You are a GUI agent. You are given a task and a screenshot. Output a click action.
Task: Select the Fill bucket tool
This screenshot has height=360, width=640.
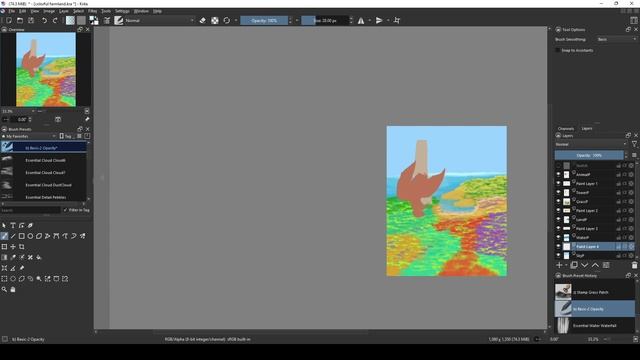point(39,257)
